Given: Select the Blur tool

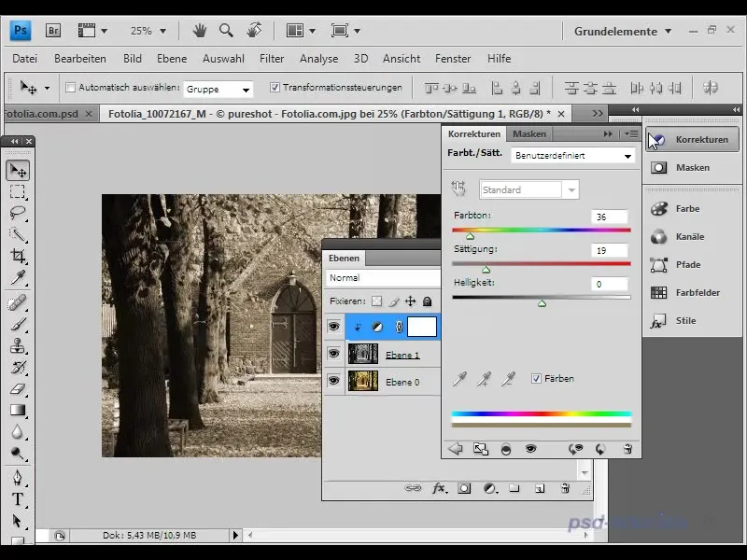Looking at the screenshot, I should 18,431.
